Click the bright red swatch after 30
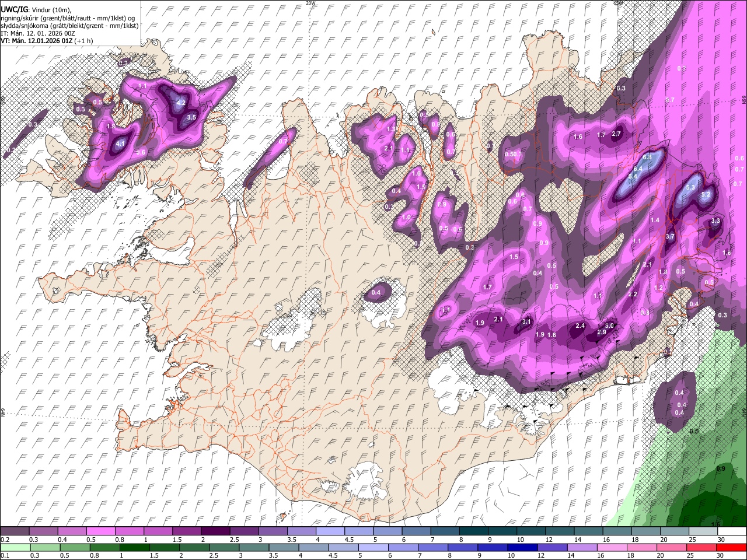This screenshot has height=560, width=747. pos(731,547)
